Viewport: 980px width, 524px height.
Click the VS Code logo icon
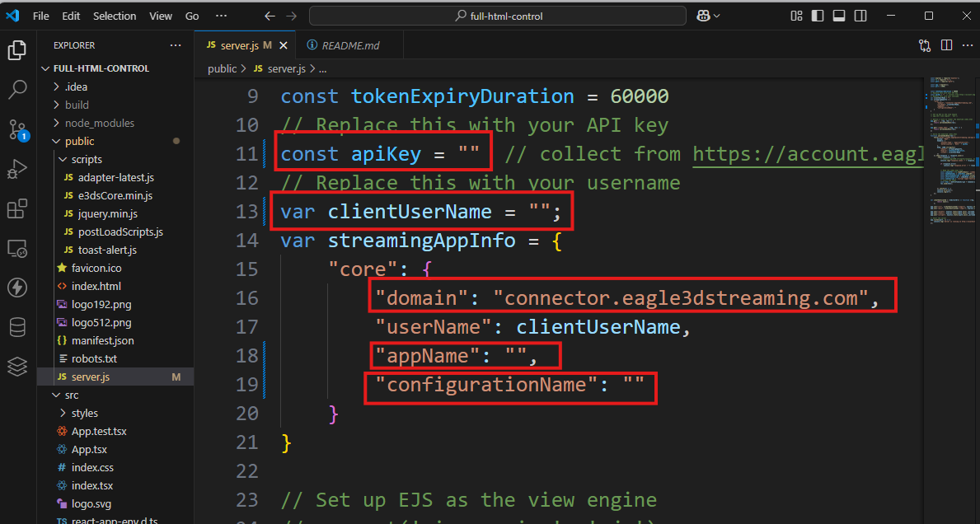tap(12, 16)
